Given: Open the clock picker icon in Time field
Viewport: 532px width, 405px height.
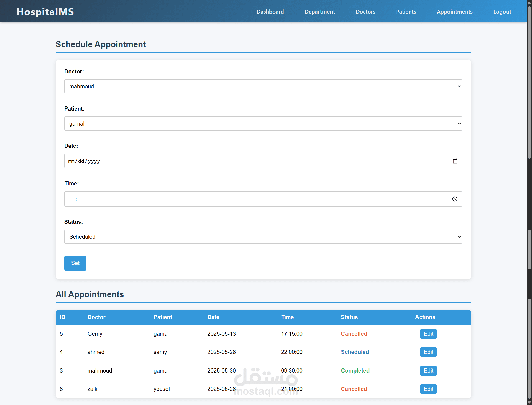Looking at the screenshot, I should tap(455, 199).
